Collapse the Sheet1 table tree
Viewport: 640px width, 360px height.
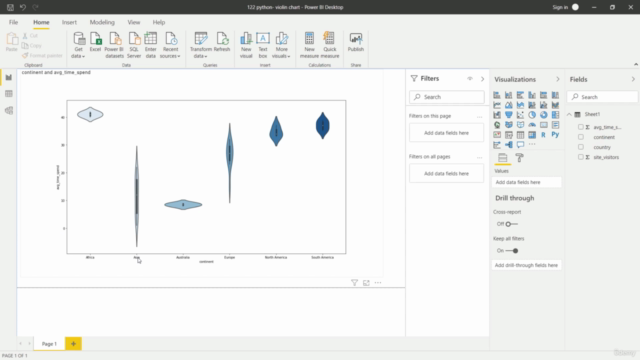[569, 114]
